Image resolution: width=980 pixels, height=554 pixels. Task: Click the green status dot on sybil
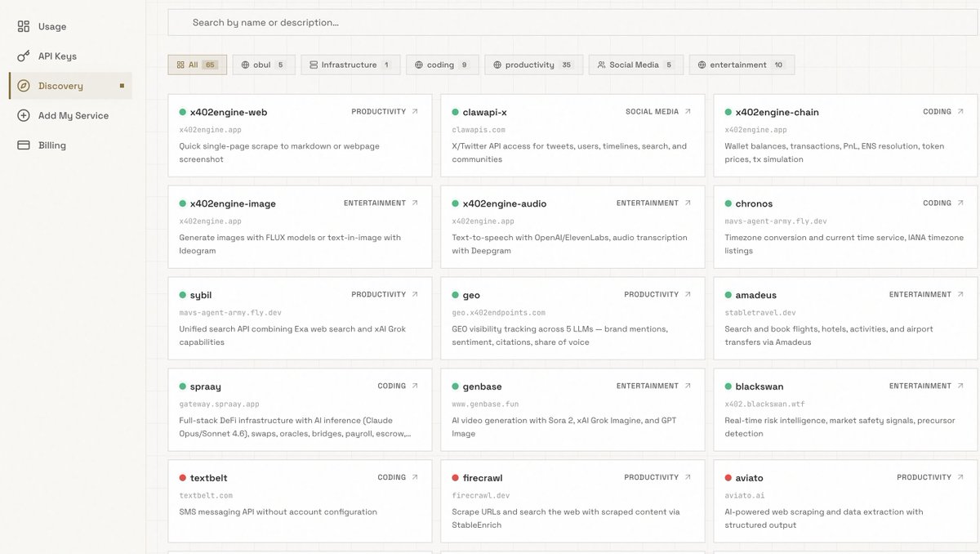coord(182,295)
